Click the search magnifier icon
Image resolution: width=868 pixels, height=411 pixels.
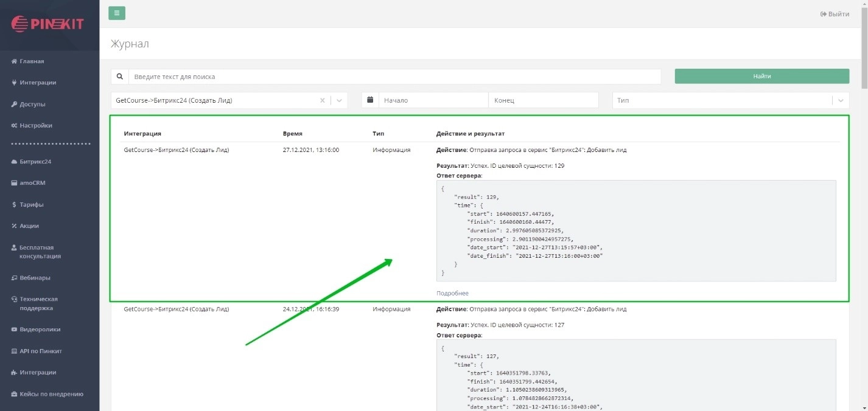pos(120,77)
